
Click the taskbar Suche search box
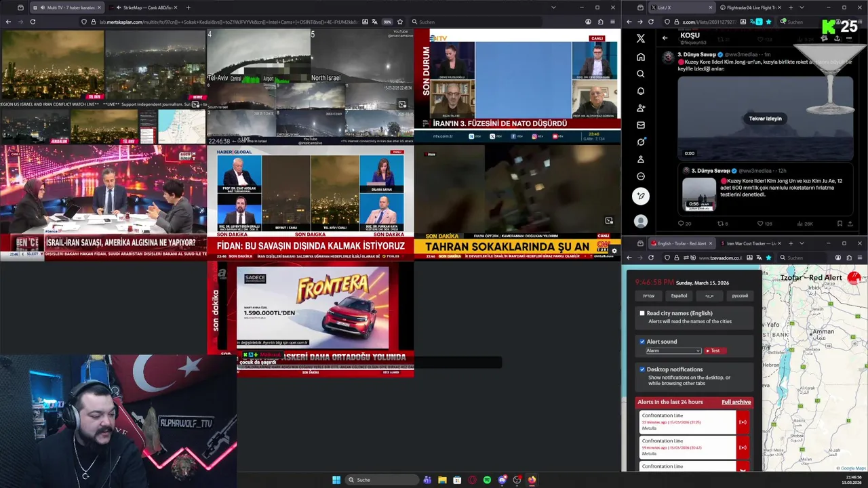pyautogui.click(x=382, y=480)
